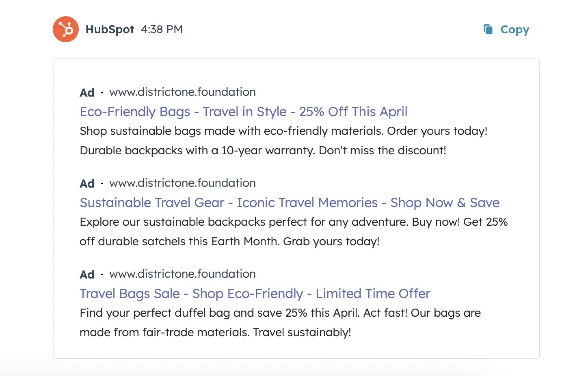Click the second www.districtone.foundation URL

click(182, 183)
